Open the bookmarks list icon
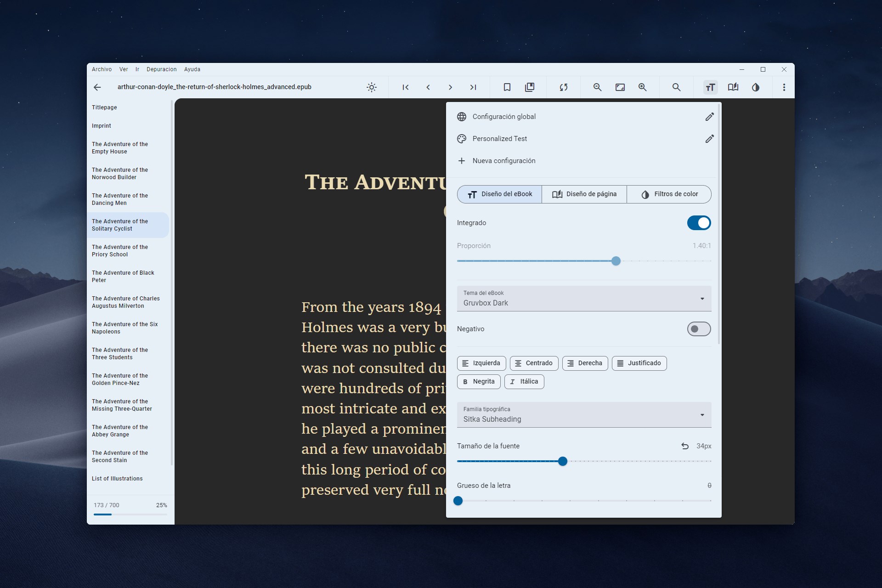 (x=530, y=87)
